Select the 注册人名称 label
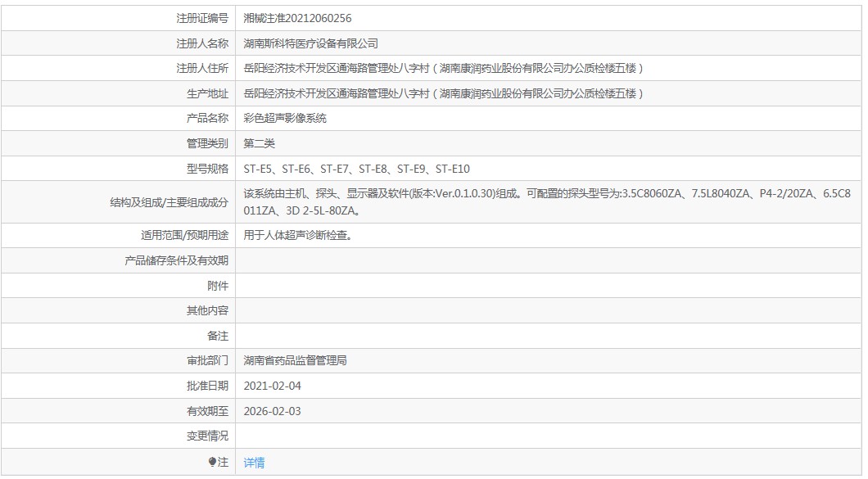This screenshot has height=479, width=868. tap(202, 43)
